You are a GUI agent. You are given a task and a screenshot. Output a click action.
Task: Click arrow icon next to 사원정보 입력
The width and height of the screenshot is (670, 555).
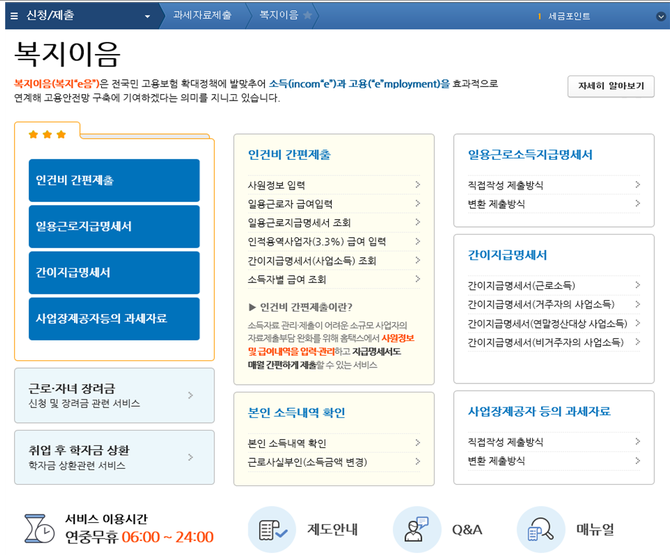point(417,185)
